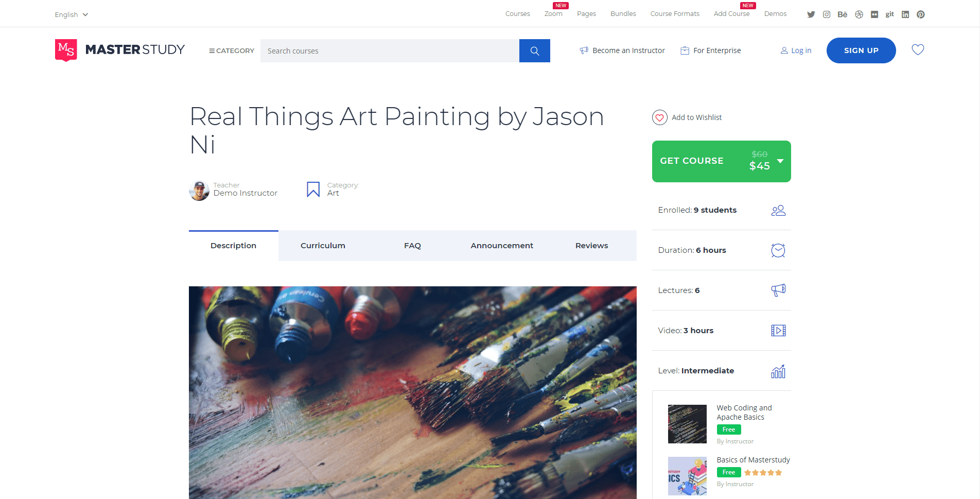Screen dimensions: 980x499
Task: Click the Sign Up button
Action: (861, 50)
